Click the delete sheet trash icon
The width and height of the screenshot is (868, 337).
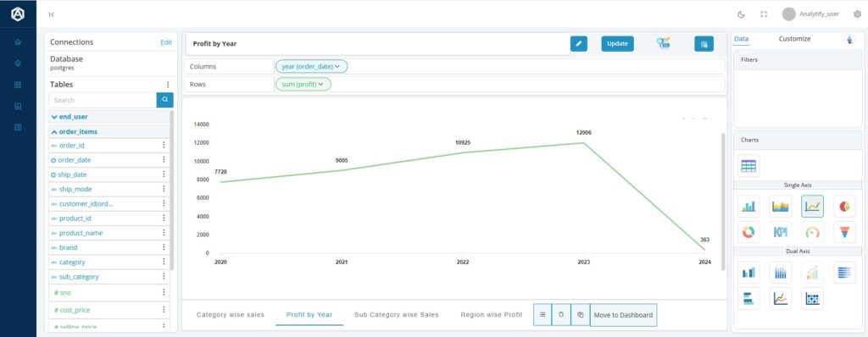point(561,314)
